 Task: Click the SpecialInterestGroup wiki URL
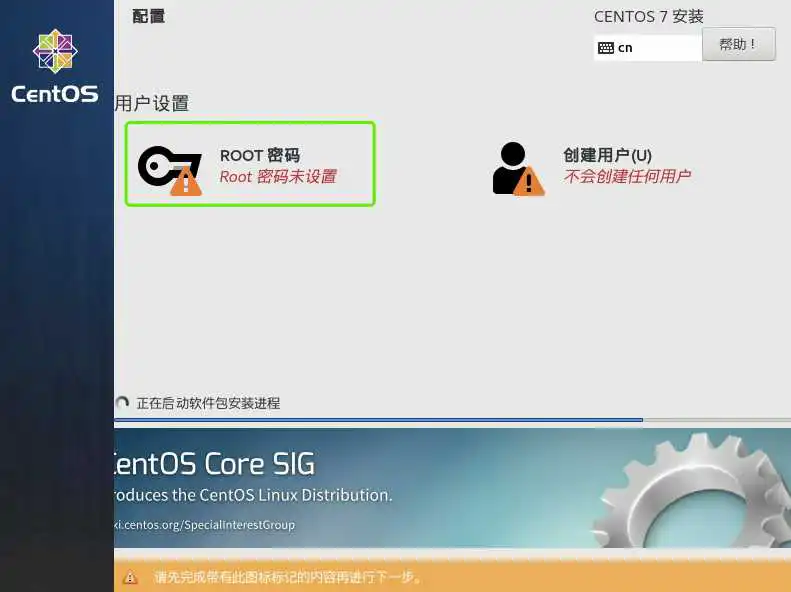click(x=204, y=525)
